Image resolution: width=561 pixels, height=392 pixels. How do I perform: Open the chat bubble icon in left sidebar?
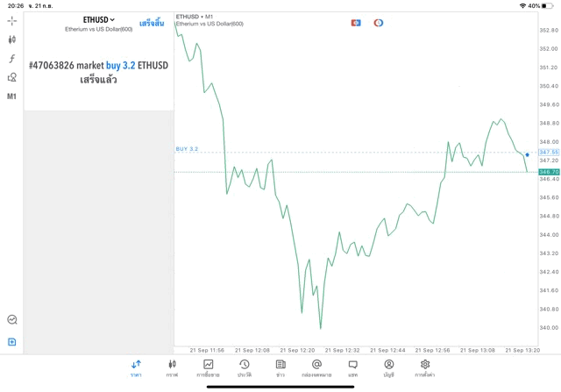[12, 320]
